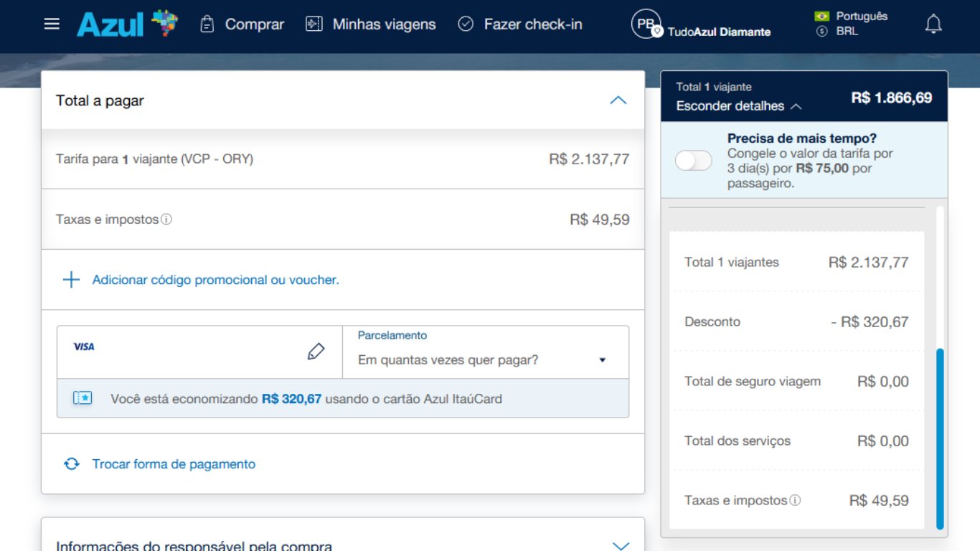Image resolution: width=980 pixels, height=551 pixels.
Task: Click Adicionar código promocional ou voucher
Action: [215, 280]
